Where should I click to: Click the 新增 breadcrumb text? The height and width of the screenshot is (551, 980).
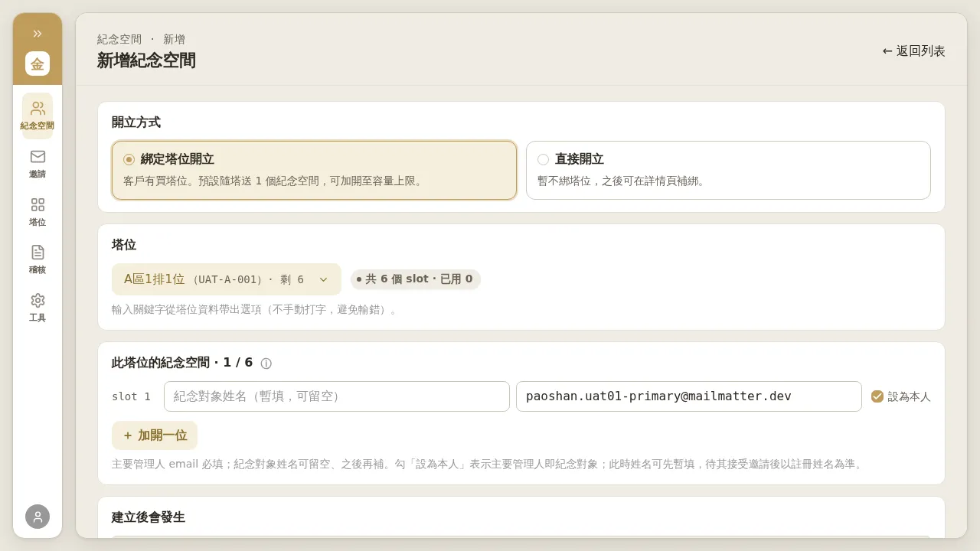[174, 39]
